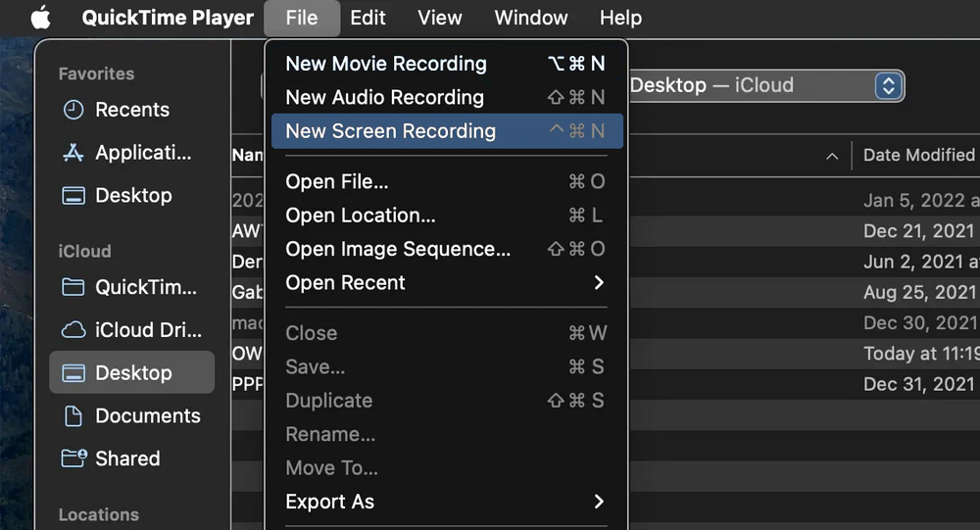Open the Apple menu
The height and width of the screenshot is (530, 980).
pos(41,18)
